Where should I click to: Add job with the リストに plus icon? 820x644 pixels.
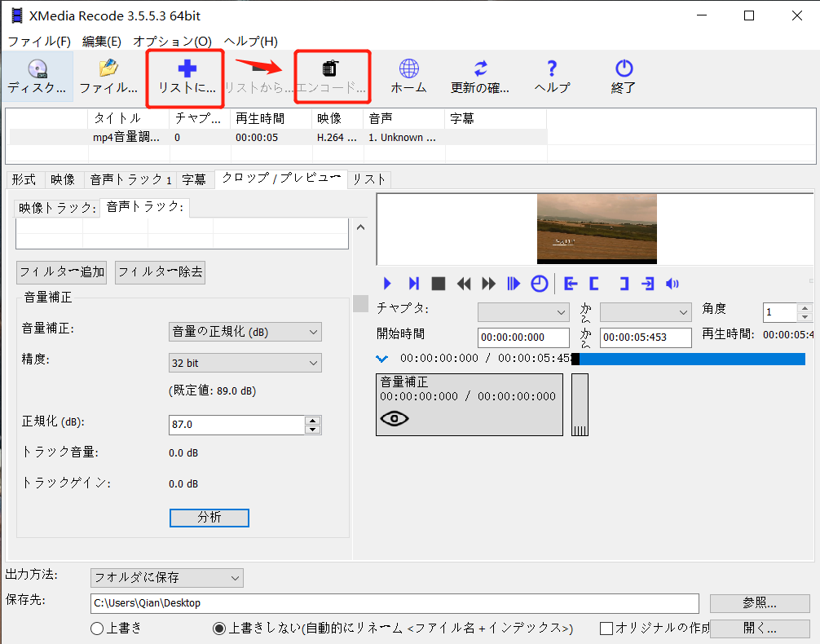[x=187, y=77]
